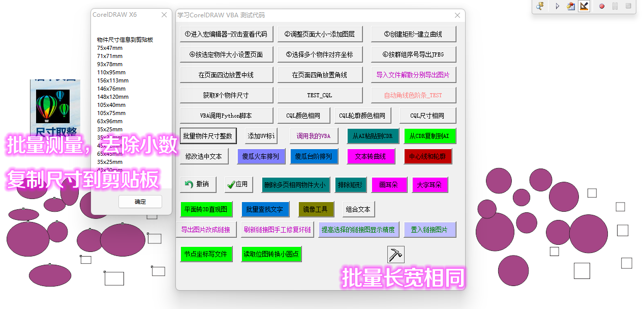This screenshot has height=309, width=644.
Task: Open the VBA Macro Editor icon
Action: click(571, 6)
